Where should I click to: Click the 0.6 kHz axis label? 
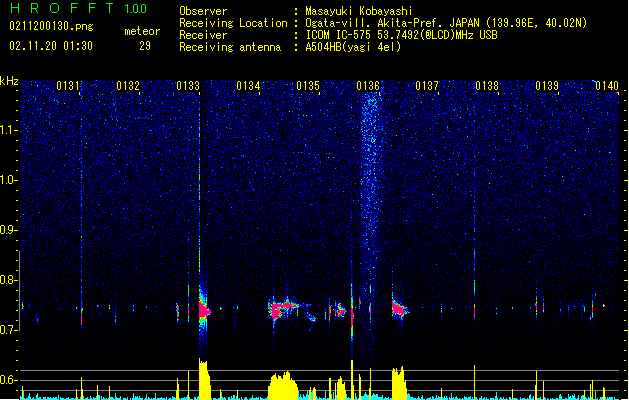click(x=9, y=380)
